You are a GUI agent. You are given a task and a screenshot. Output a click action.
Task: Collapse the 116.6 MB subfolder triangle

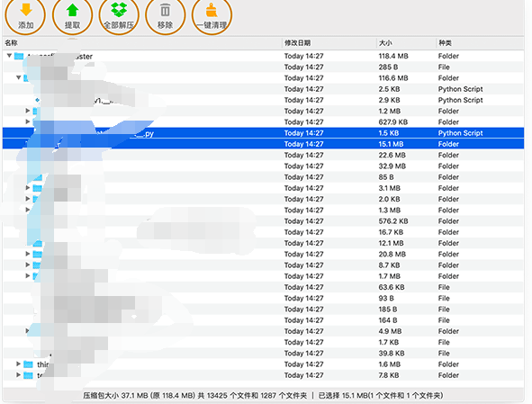(x=19, y=77)
